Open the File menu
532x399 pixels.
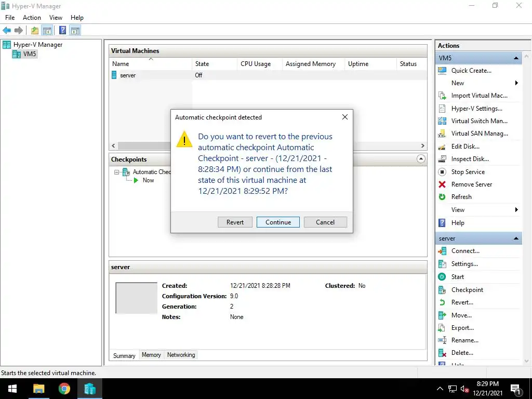tap(10, 18)
